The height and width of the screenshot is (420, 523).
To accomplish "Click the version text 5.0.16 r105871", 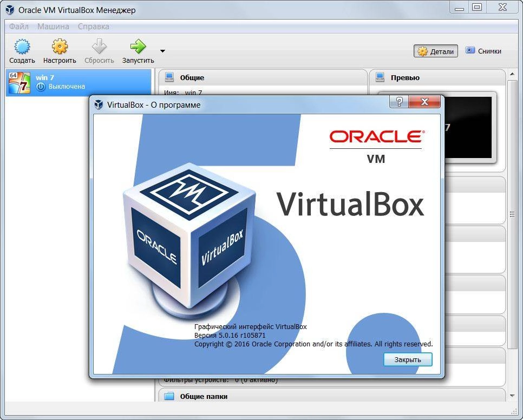I will pyautogui.click(x=230, y=336).
